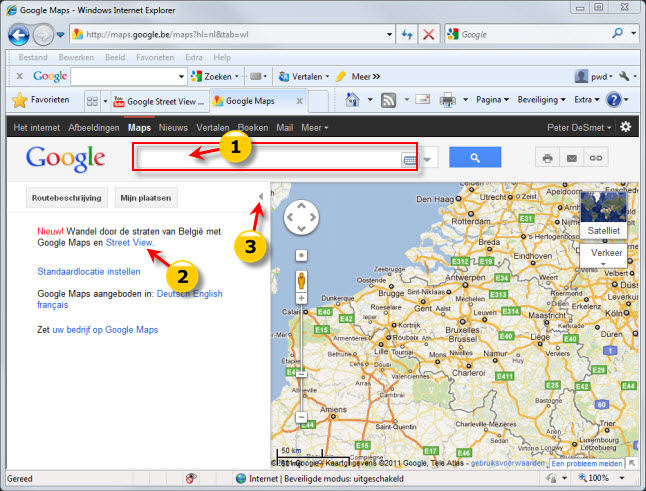Click the Home page icon
646x491 pixels.
coord(352,100)
